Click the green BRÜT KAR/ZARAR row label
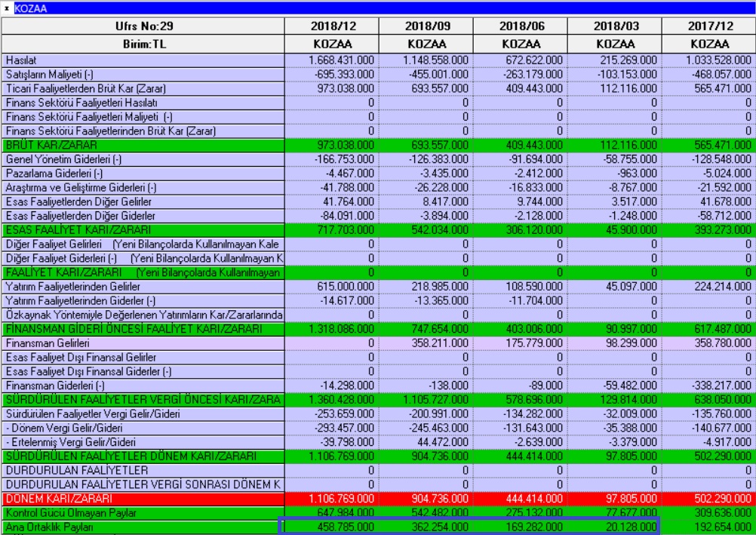The width and height of the screenshot is (756, 535). (143, 145)
